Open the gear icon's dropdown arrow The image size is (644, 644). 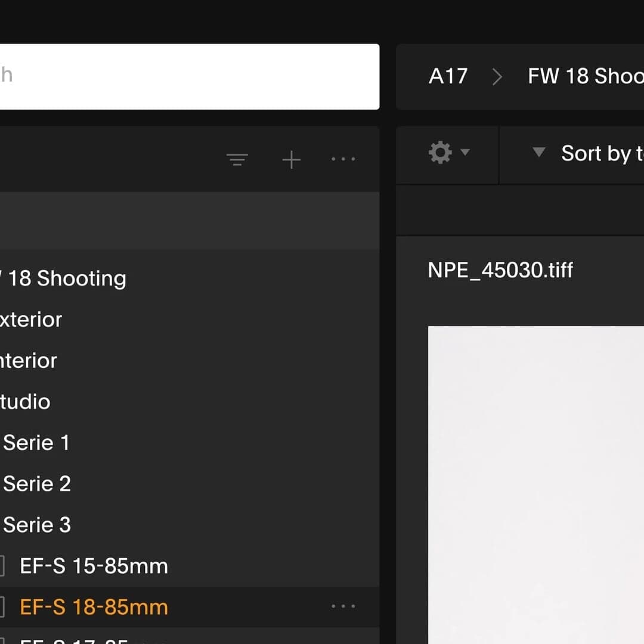[x=465, y=153]
